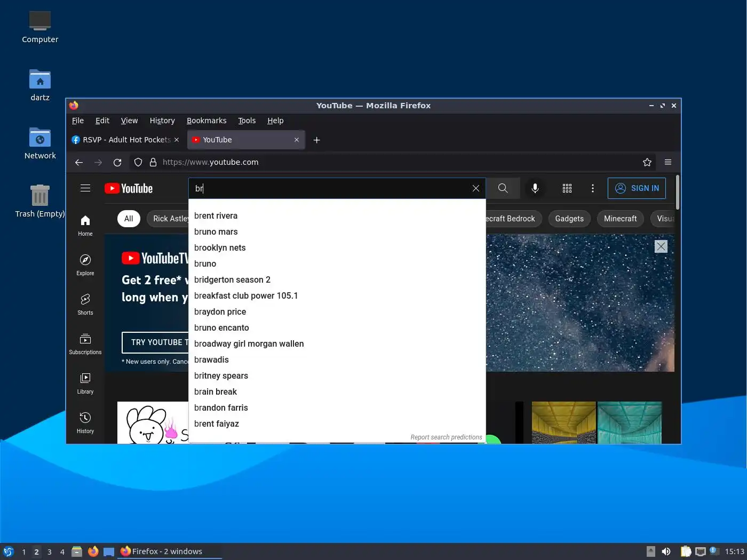Open the Edit menu
747x560 pixels.
click(x=102, y=121)
